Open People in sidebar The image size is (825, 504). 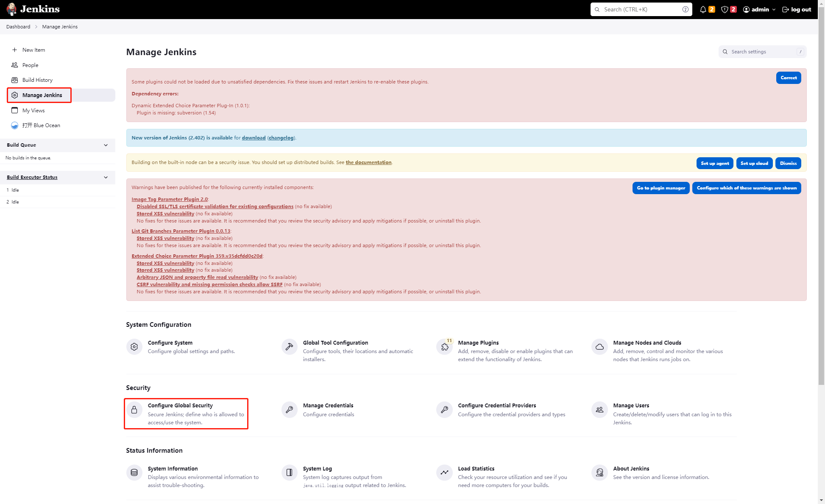30,65
